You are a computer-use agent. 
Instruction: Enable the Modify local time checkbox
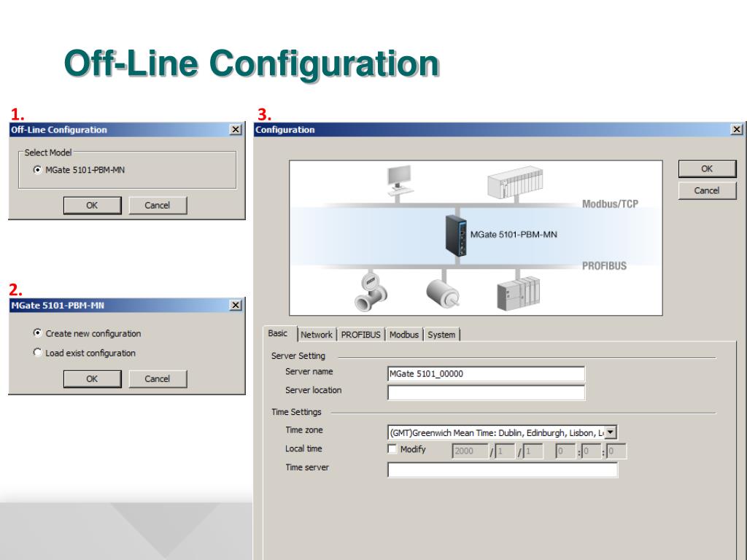pos(392,449)
